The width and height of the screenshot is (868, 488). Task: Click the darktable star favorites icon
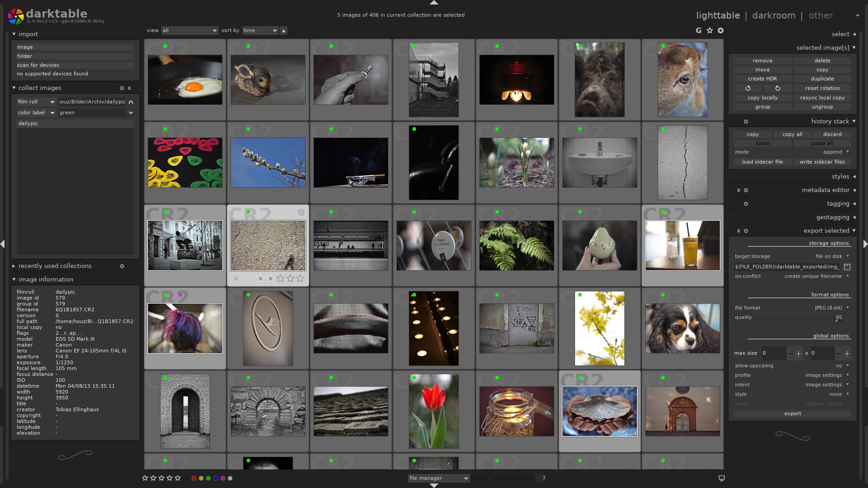click(709, 30)
